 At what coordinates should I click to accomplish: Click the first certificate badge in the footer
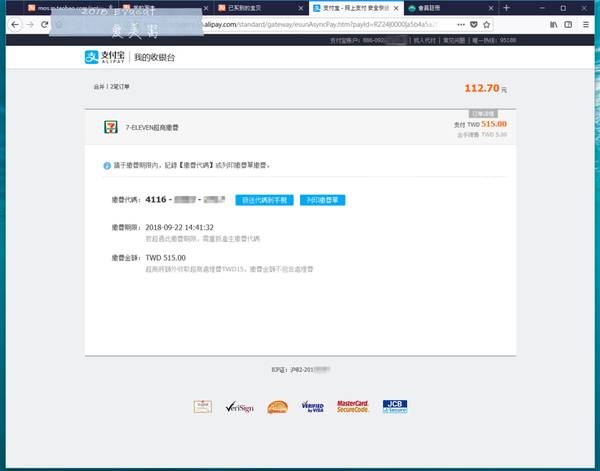coord(203,407)
